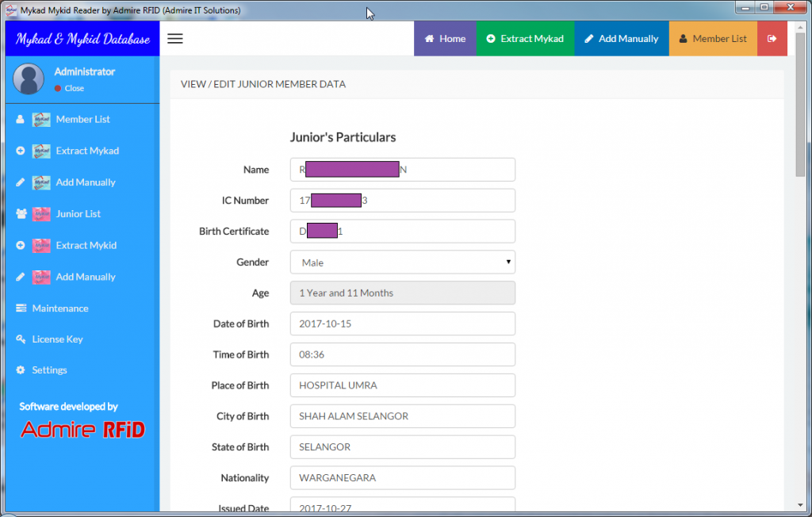Viewport: 812px width, 517px height.
Task: Click the pink Mykid icon beside Extract Mykid
Action: 41,246
